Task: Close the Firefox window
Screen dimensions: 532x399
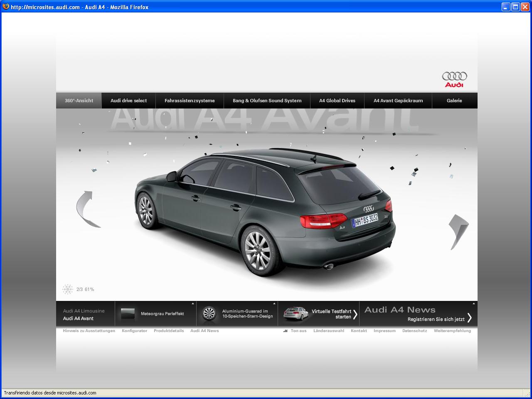Action: (525, 7)
